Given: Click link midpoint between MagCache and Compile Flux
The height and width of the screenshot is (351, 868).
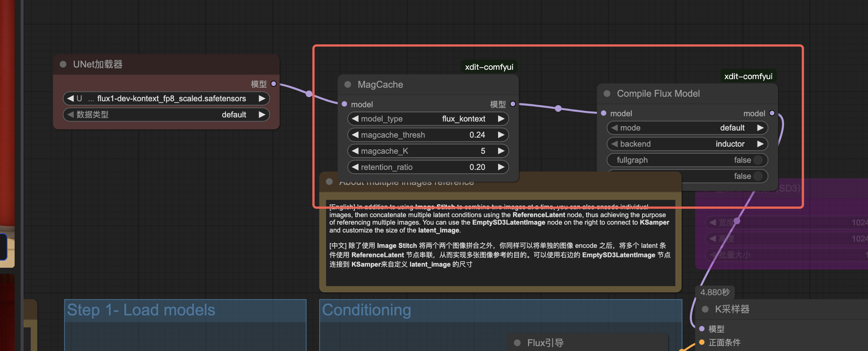Looking at the screenshot, I should point(558,108).
